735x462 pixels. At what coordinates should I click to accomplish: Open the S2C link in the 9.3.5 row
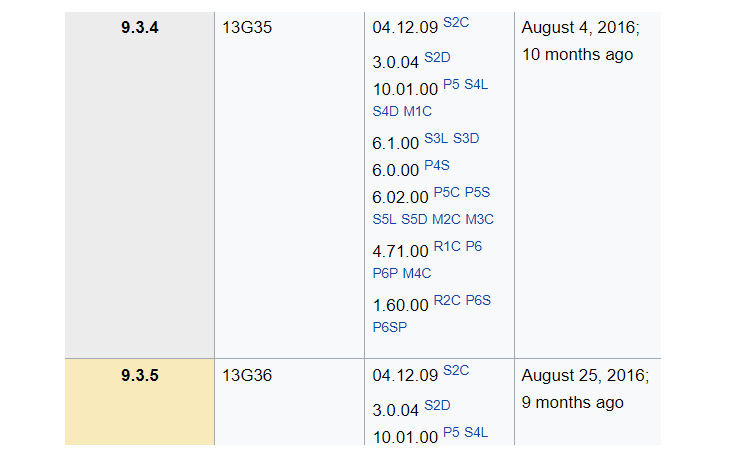pos(455,370)
